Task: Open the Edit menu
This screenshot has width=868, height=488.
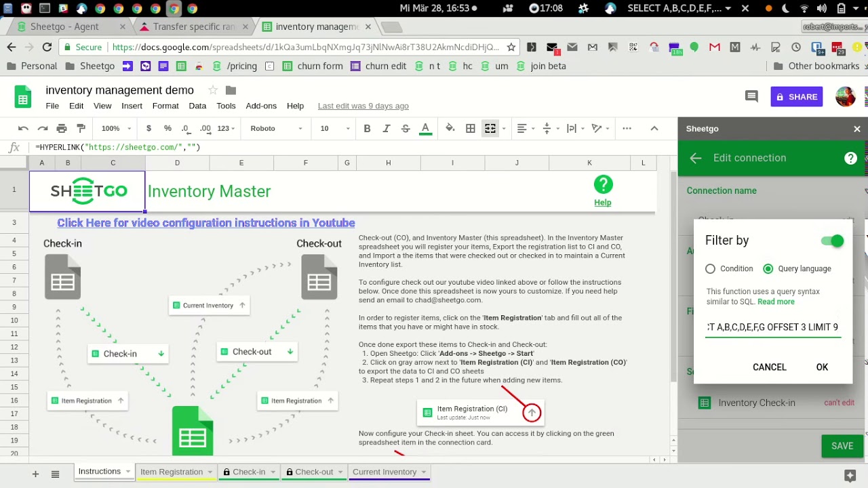Action: click(76, 106)
